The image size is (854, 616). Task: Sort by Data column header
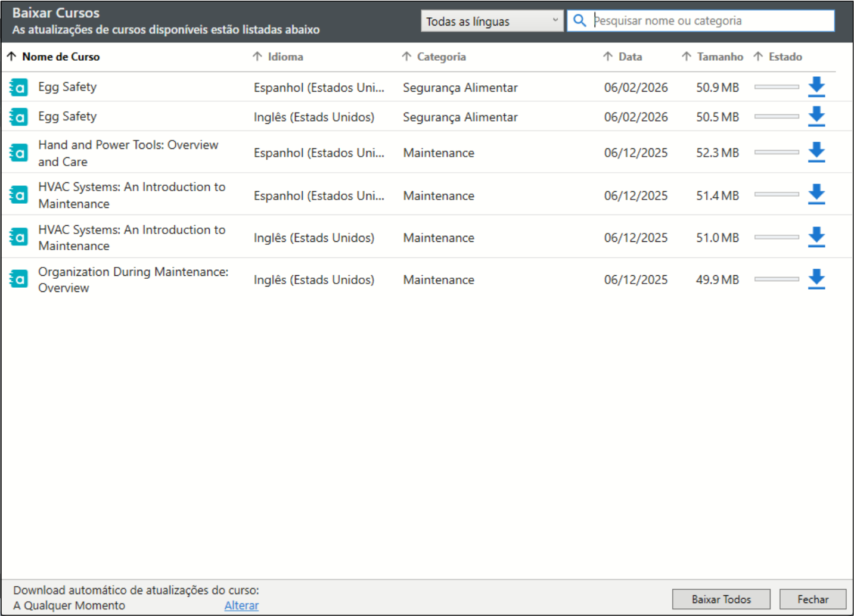623,57
